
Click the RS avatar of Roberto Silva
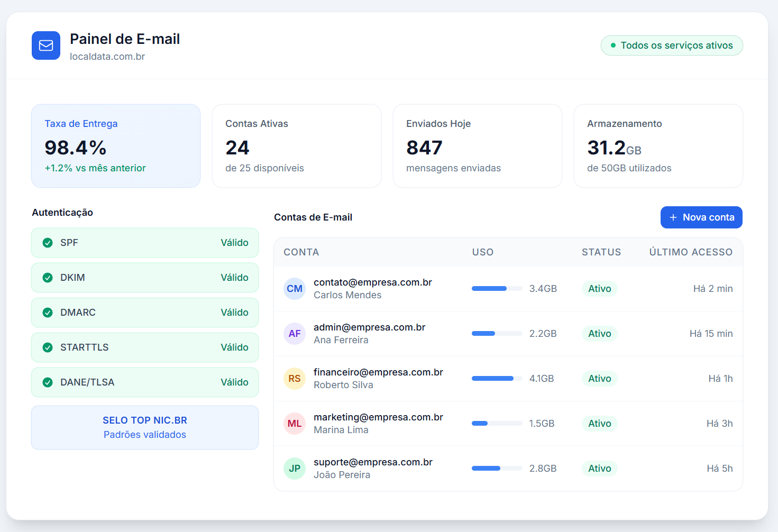click(x=295, y=379)
